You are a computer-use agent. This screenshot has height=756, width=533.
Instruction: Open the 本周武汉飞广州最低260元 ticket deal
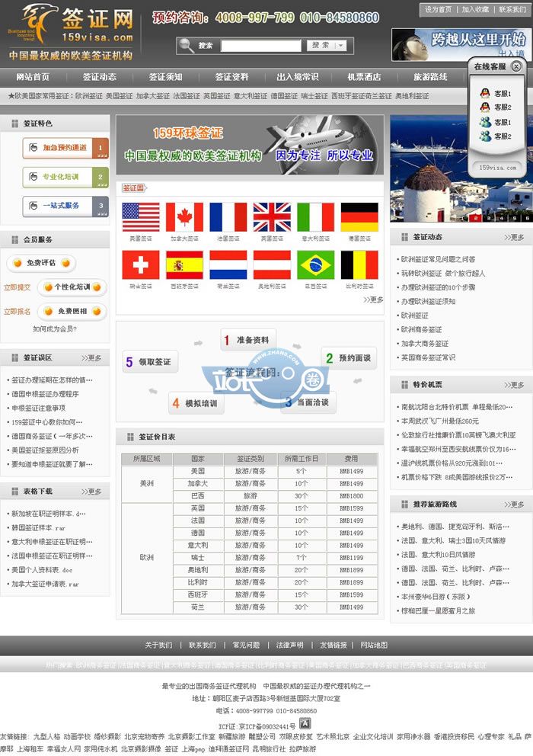coord(440,421)
